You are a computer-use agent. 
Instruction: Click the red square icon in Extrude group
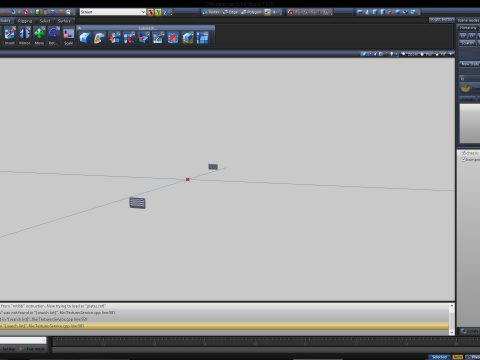[173, 38]
